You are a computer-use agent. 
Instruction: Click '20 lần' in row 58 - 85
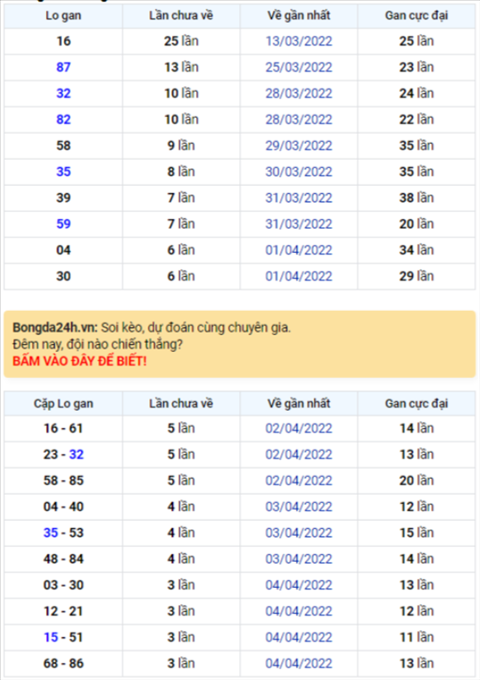point(416,481)
